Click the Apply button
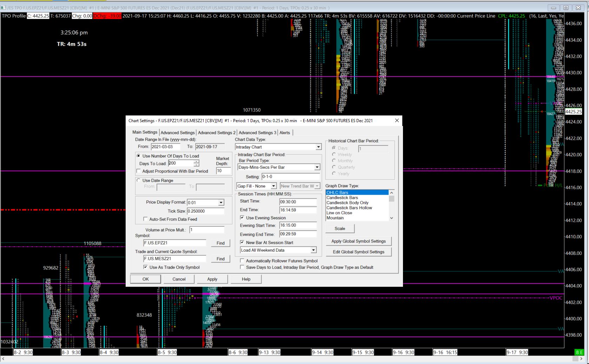Screen dimensions: 589x364 click(x=212, y=279)
